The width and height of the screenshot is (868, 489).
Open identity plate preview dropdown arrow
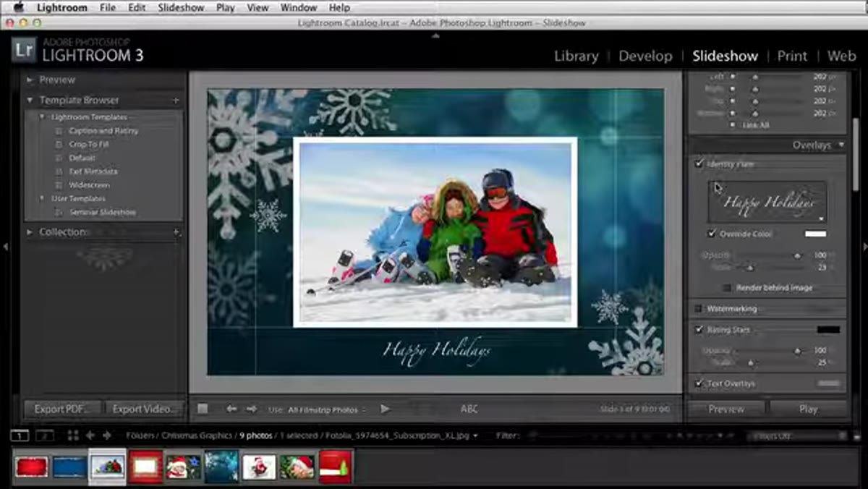(822, 218)
